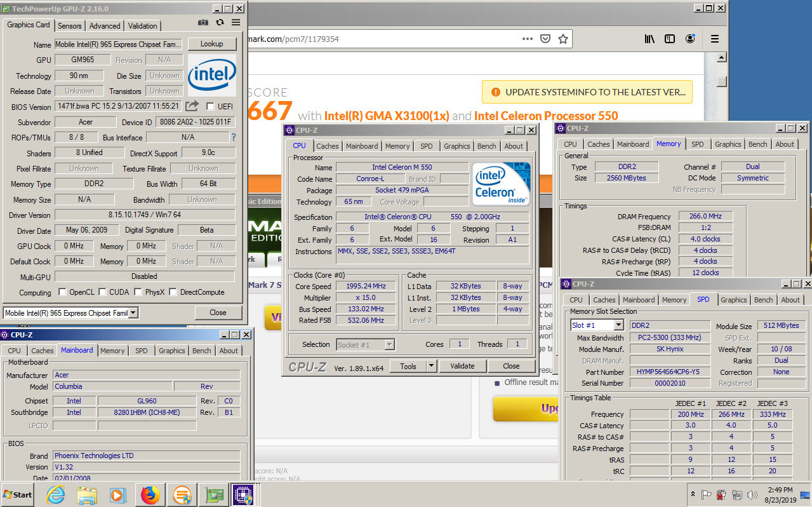Click browser vertical scrollbar thumb
Screen dimensions: 812x507
[x=721, y=81]
